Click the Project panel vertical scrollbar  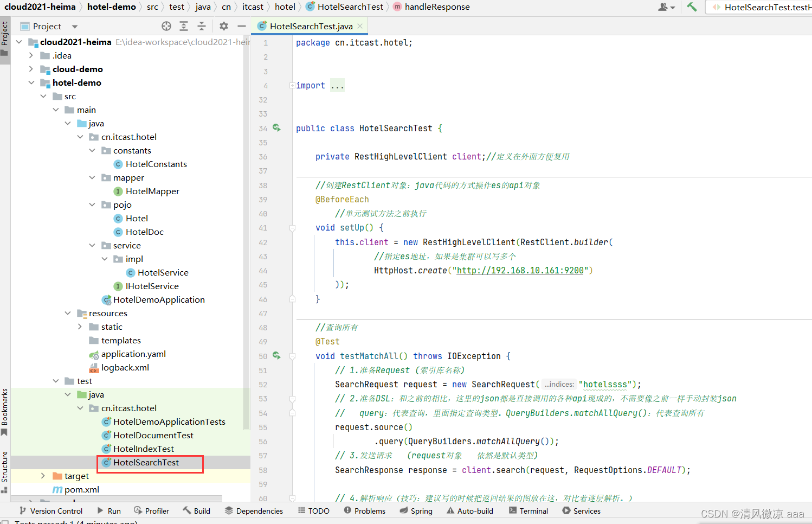[x=247, y=233]
